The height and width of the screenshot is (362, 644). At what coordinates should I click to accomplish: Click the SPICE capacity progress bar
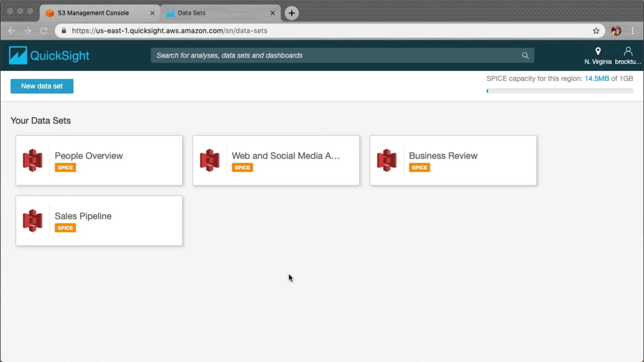(x=559, y=91)
